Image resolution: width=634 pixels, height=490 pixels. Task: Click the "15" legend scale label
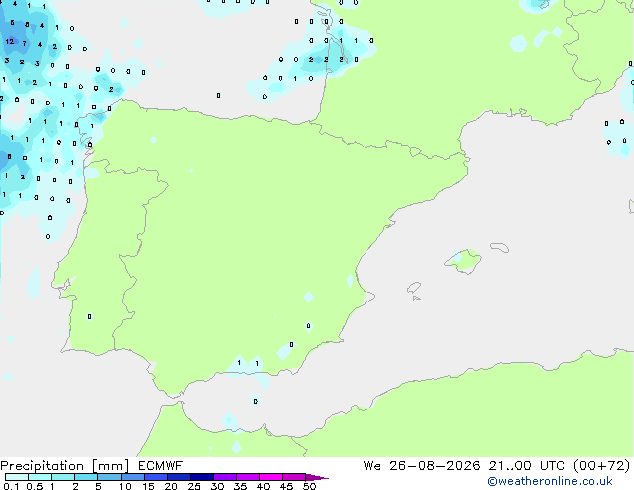148,486
